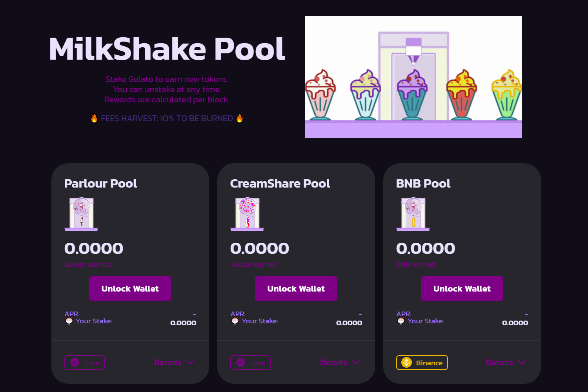The height and width of the screenshot is (392, 588).
Task: Toggle the Binance badge on the BNB Pool card
Action: [x=422, y=363]
